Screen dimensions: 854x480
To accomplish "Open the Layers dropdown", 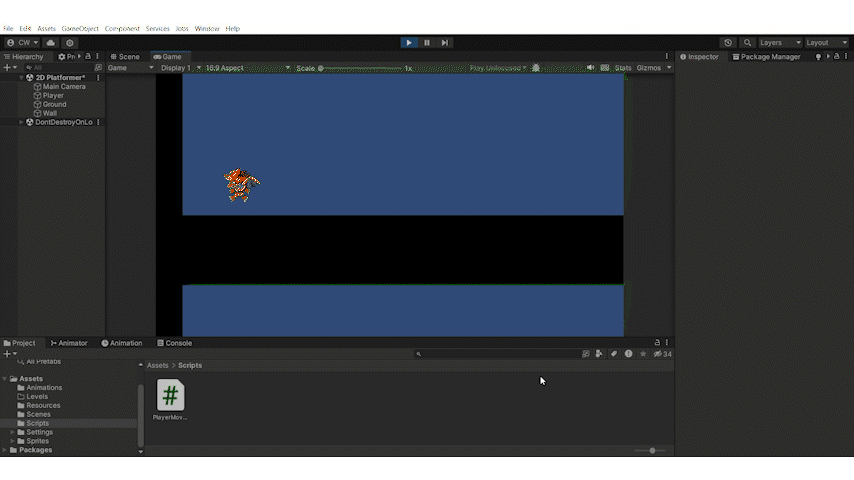I will (x=780, y=42).
